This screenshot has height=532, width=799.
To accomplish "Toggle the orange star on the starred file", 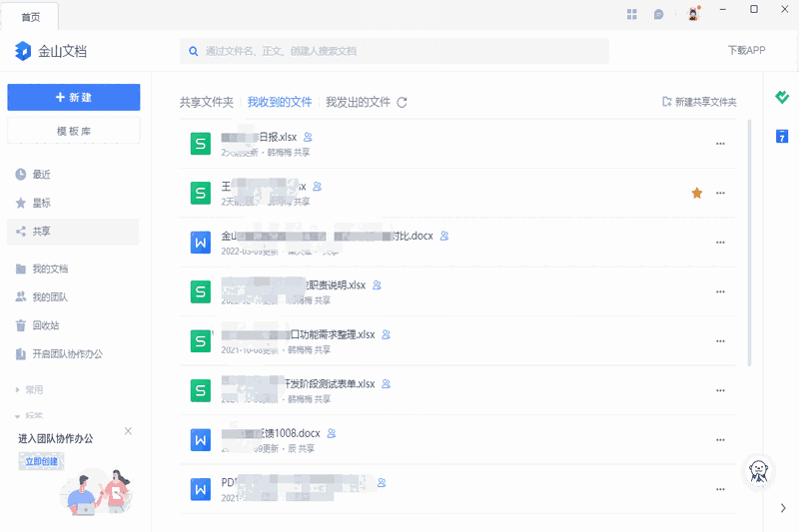I will coord(697,193).
